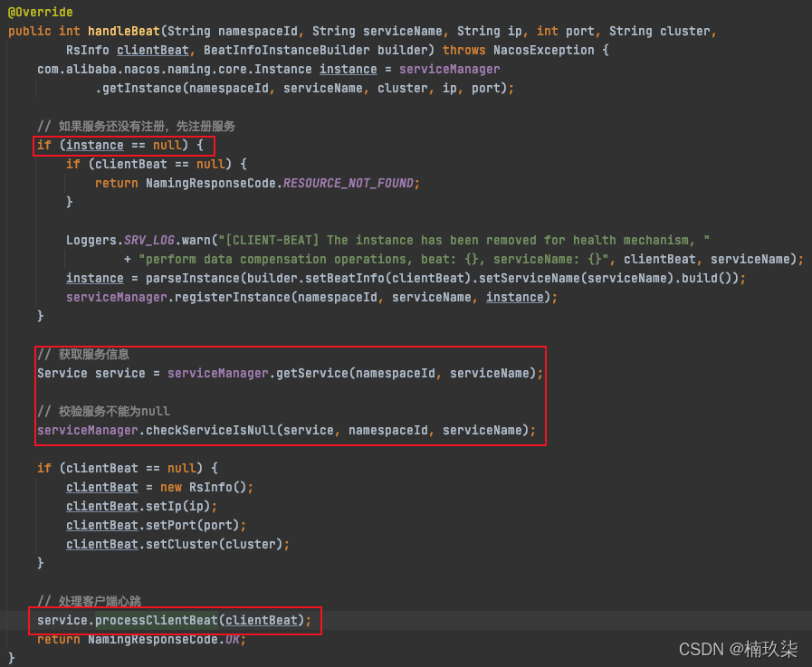Click BeatInfoInstanceBuilder parameter type
The width and height of the screenshot is (812, 667).
286,51
